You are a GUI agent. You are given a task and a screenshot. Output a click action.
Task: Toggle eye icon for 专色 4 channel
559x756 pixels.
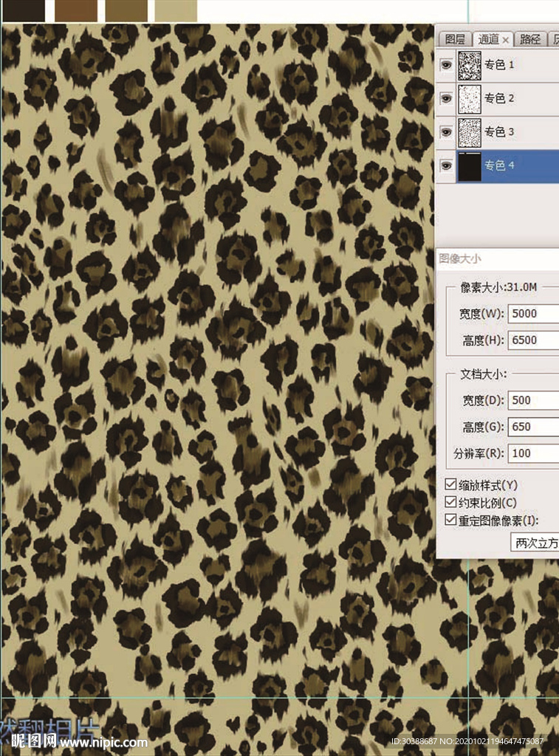click(x=446, y=166)
